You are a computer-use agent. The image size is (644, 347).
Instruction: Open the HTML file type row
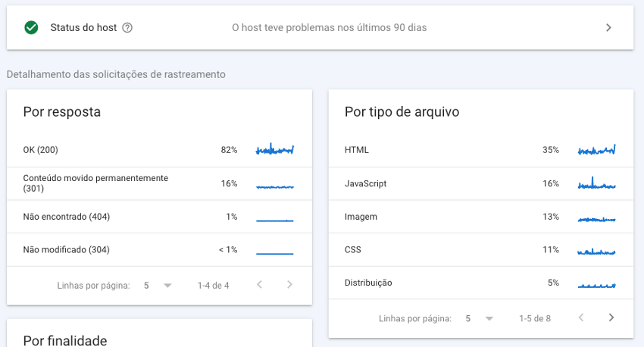click(x=481, y=150)
